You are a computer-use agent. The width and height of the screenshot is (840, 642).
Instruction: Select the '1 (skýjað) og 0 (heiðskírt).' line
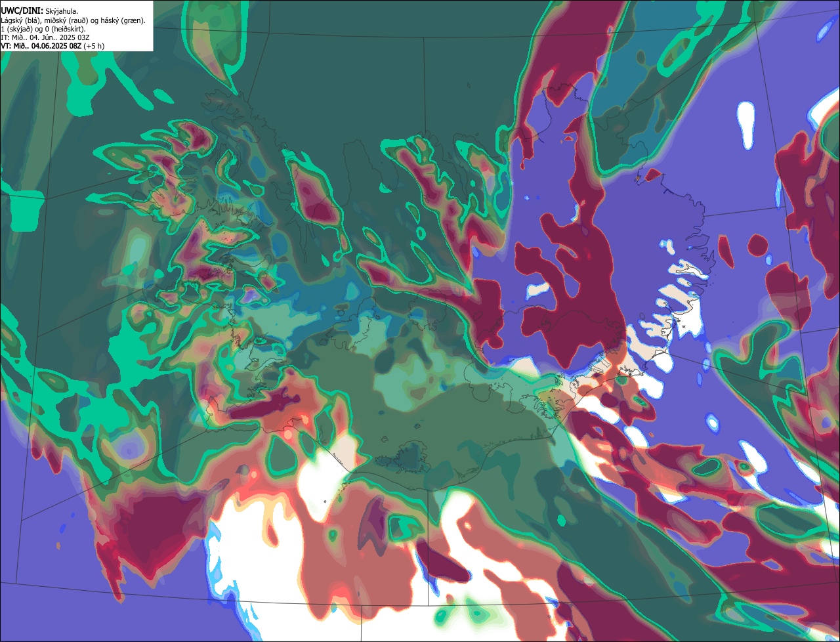(x=43, y=29)
